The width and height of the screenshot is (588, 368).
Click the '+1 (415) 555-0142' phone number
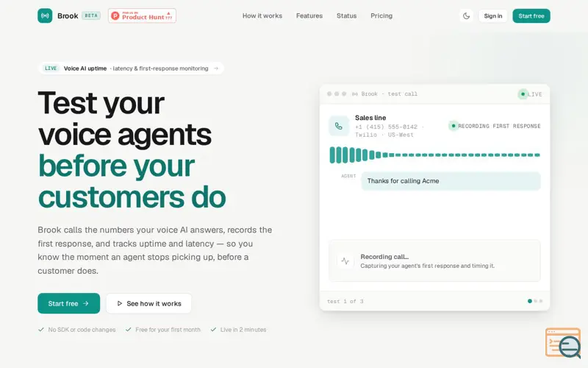387,127
